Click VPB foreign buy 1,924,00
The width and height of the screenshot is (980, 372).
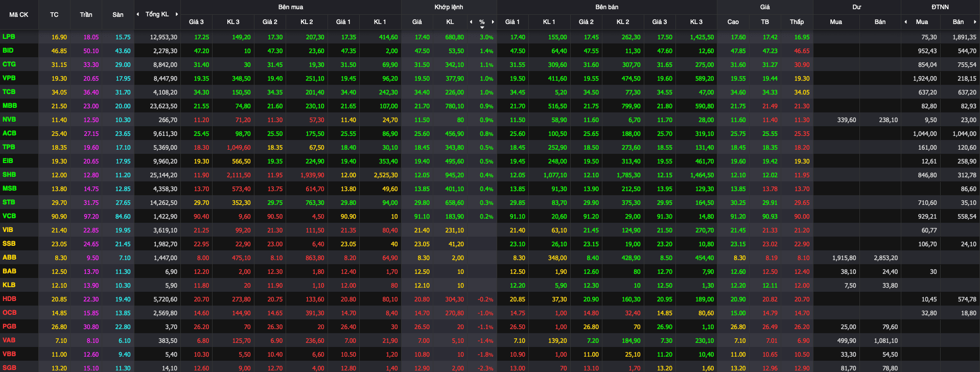pyautogui.click(x=925, y=79)
